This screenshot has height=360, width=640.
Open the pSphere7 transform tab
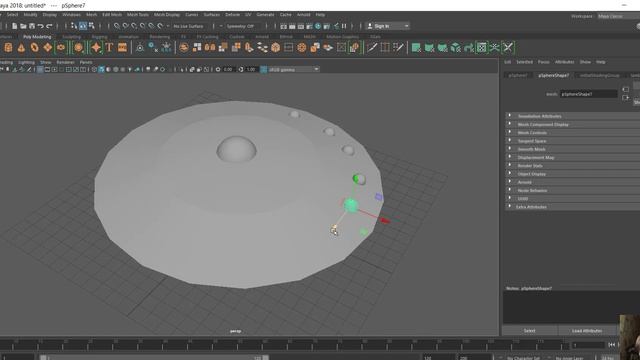(x=518, y=76)
